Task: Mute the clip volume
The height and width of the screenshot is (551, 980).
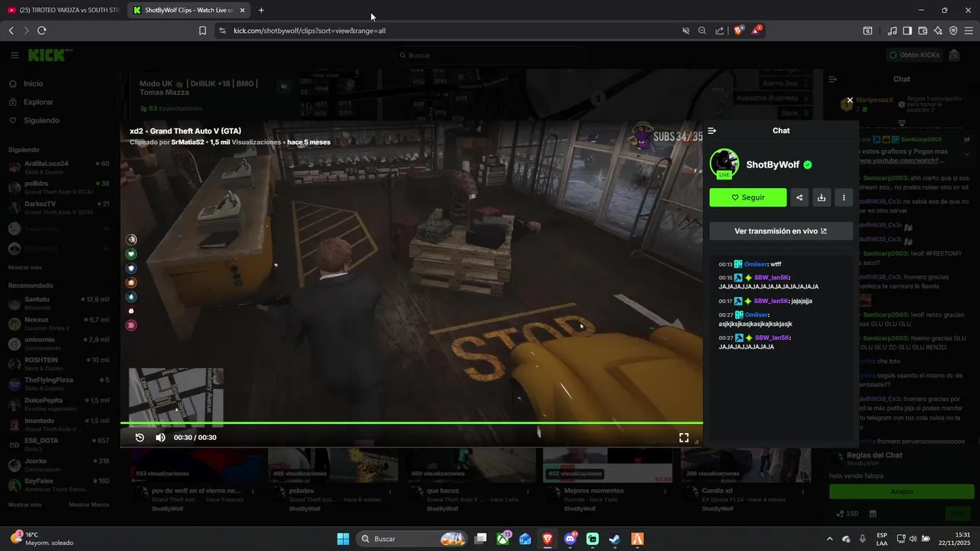Action: tap(161, 438)
